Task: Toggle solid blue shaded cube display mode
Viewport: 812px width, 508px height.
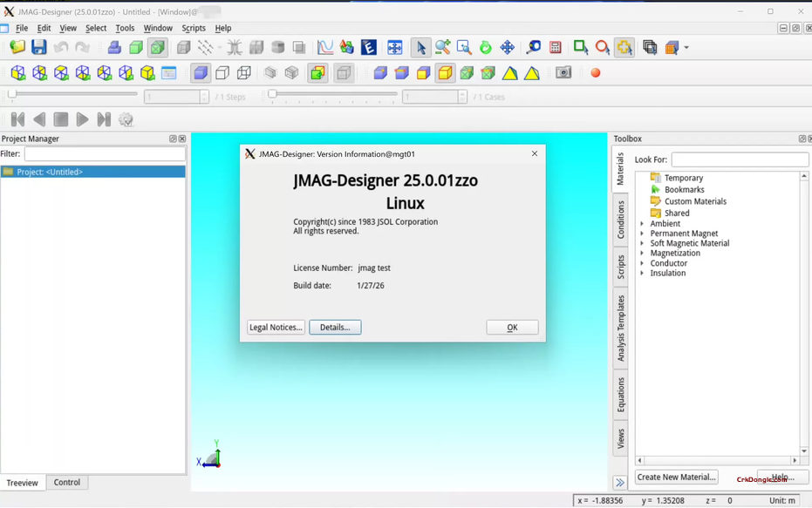Action: point(201,73)
